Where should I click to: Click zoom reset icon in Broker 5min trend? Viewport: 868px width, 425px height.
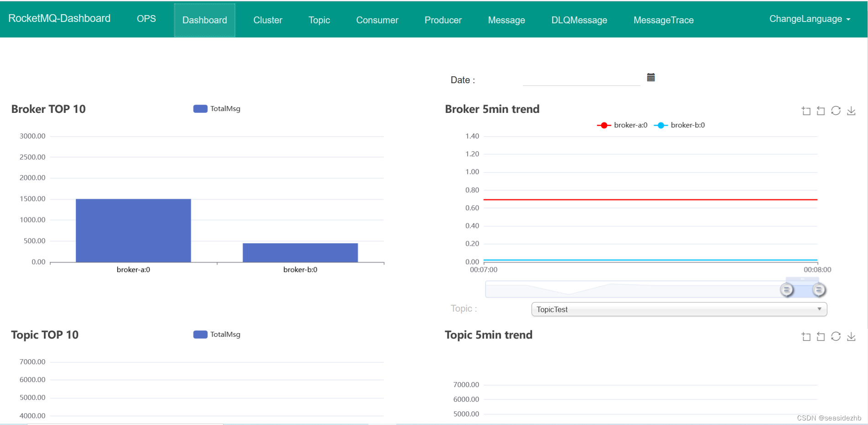tap(821, 111)
